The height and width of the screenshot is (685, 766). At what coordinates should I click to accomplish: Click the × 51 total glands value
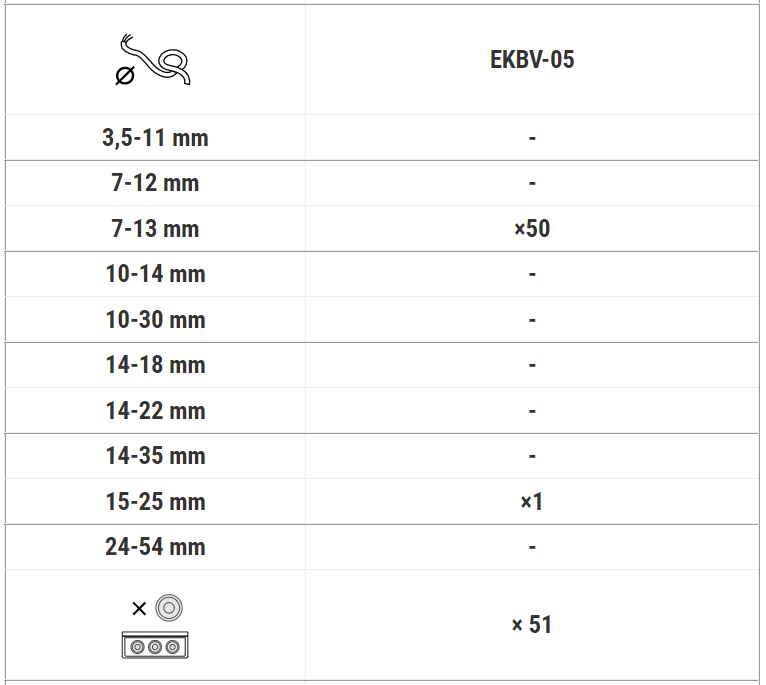532,624
